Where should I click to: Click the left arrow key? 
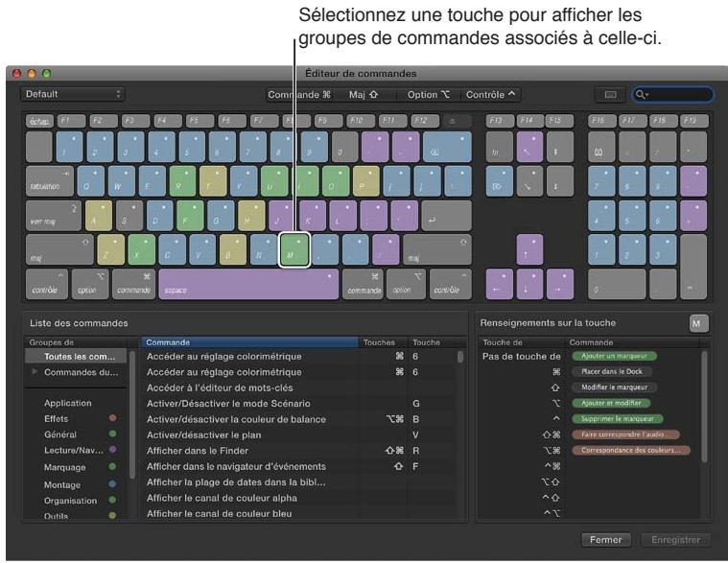(x=499, y=284)
